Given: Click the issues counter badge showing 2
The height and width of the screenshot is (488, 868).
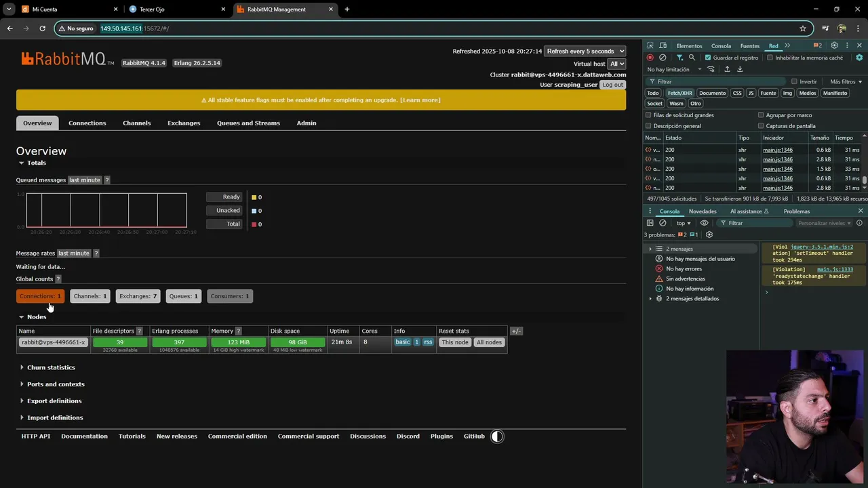Looking at the screenshot, I should tap(817, 45).
